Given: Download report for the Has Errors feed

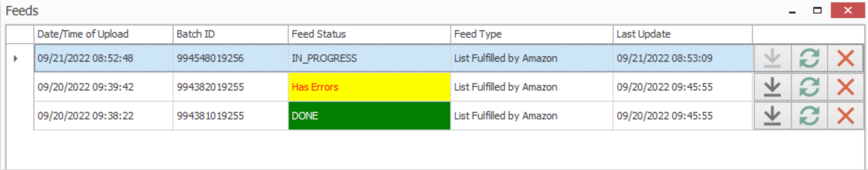Looking at the screenshot, I should pos(772,87).
